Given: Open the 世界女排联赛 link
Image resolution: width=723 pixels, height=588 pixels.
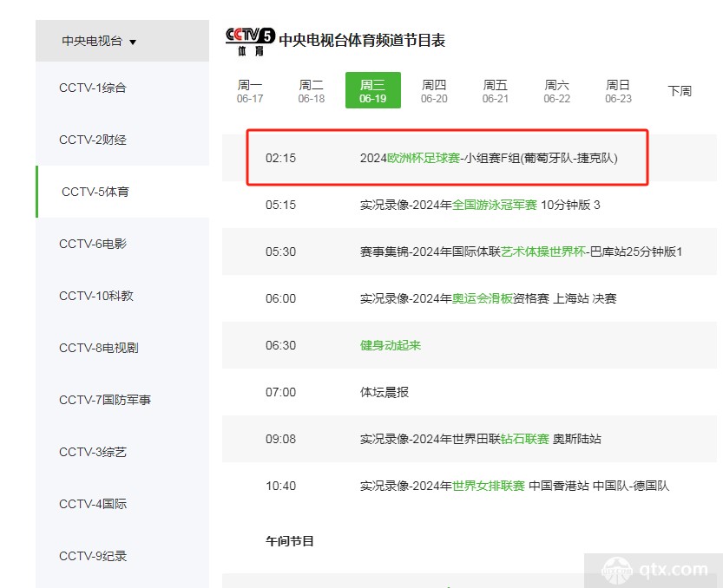Looking at the screenshot, I should (x=489, y=487).
